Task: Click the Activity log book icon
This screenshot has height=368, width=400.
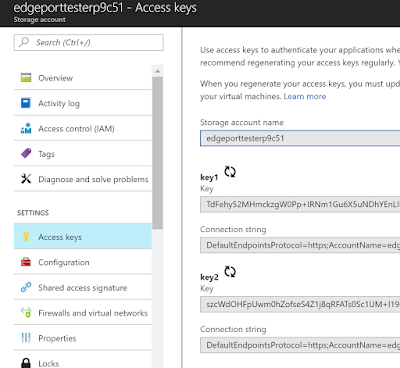Action: point(26,103)
